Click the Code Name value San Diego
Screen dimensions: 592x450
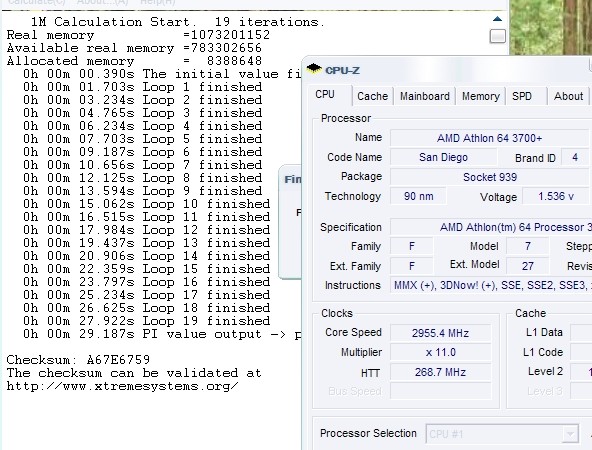(443, 157)
